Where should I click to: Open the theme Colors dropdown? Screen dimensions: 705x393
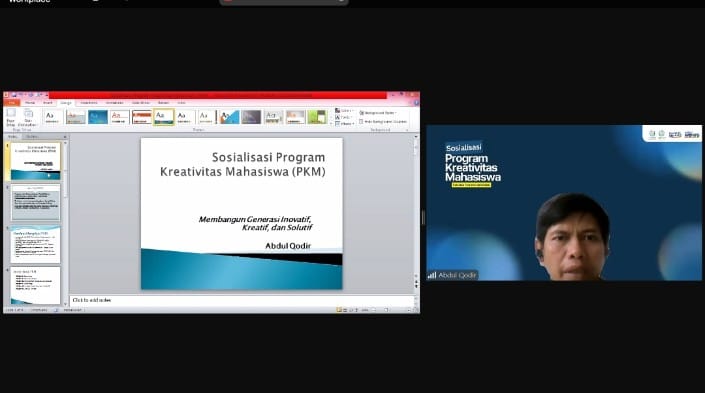(344, 111)
